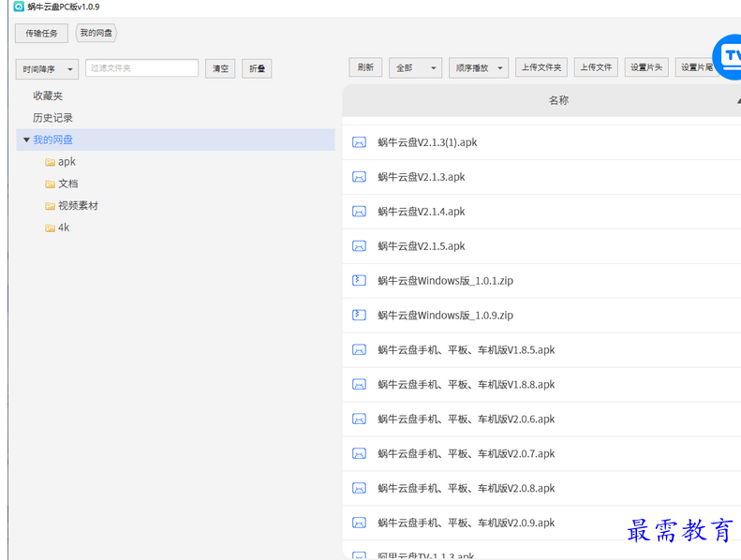Open the 时间降序 sort dropdown

(47, 69)
